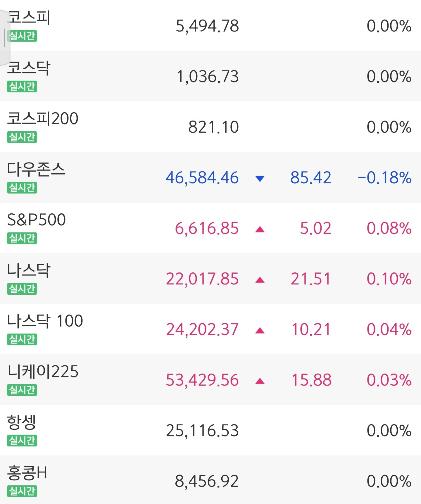The height and width of the screenshot is (504, 421).
Task: Click the 0.04% change for 나스닥 100
Action: (389, 329)
